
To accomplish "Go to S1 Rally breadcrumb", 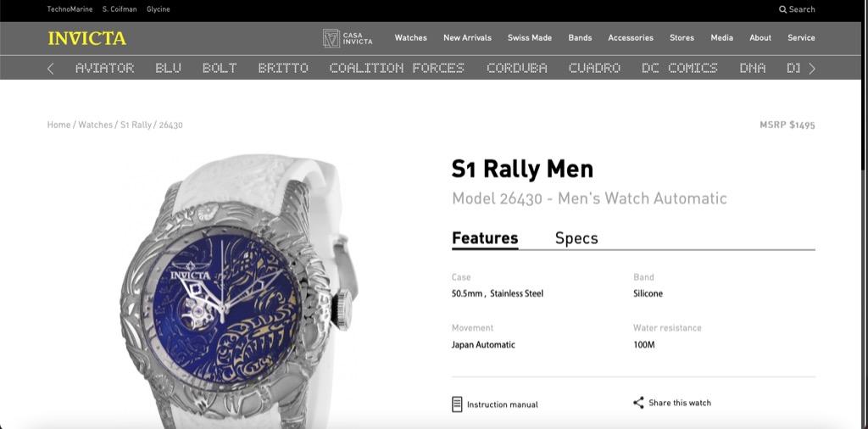I will (136, 125).
